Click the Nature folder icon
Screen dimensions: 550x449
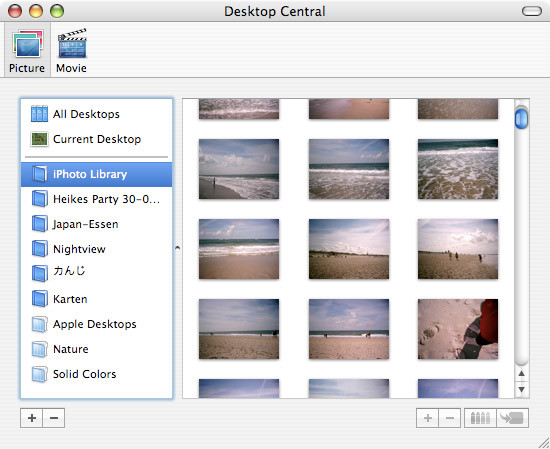pyautogui.click(x=39, y=349)
